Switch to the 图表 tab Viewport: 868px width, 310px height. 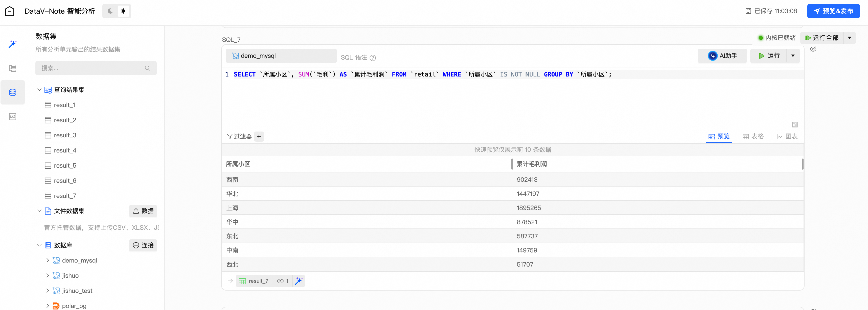[787, 136]
